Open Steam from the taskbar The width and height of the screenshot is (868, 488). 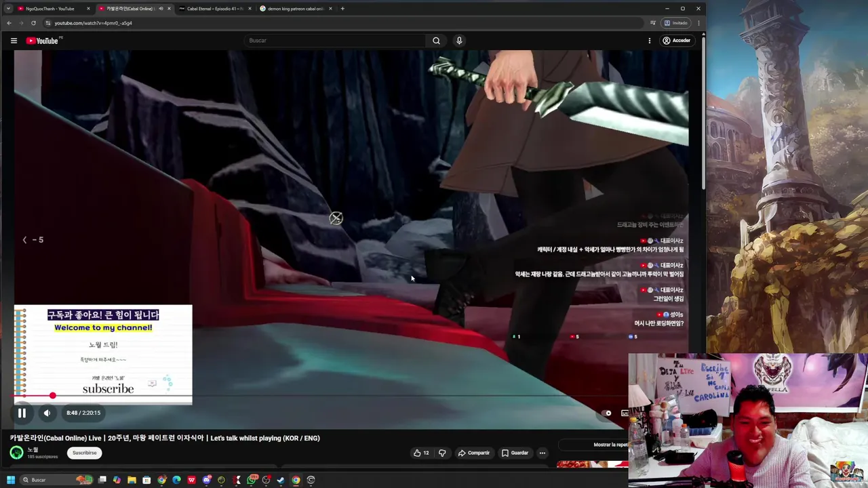[281, 480]
